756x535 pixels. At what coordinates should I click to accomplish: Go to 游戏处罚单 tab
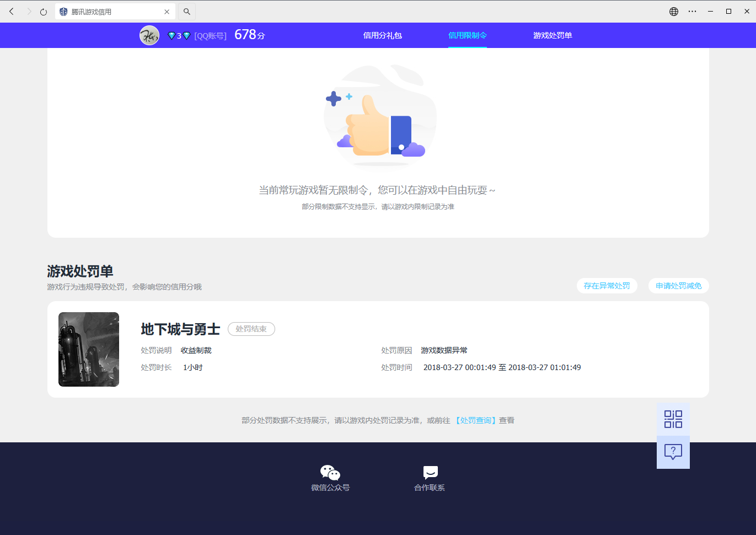[x=552, y=35]
